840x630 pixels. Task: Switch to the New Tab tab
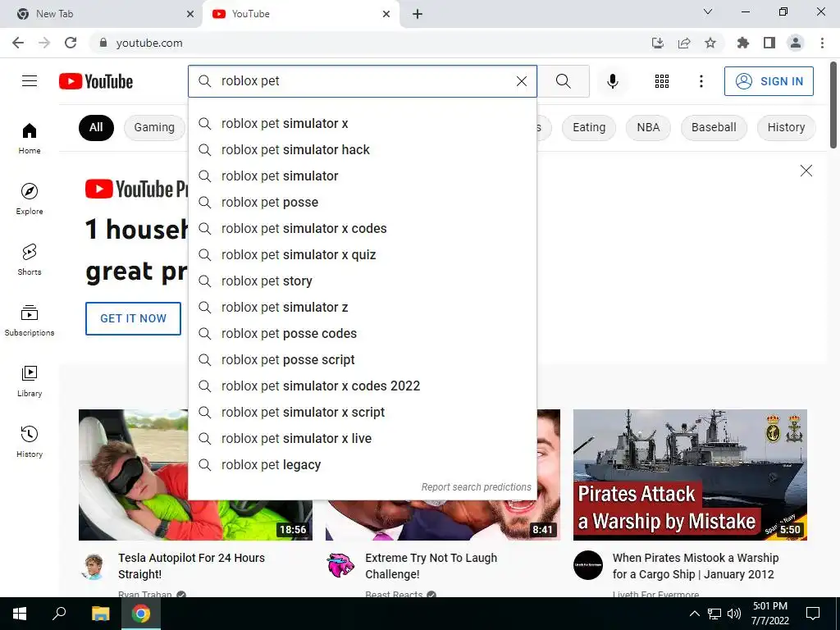102,14
